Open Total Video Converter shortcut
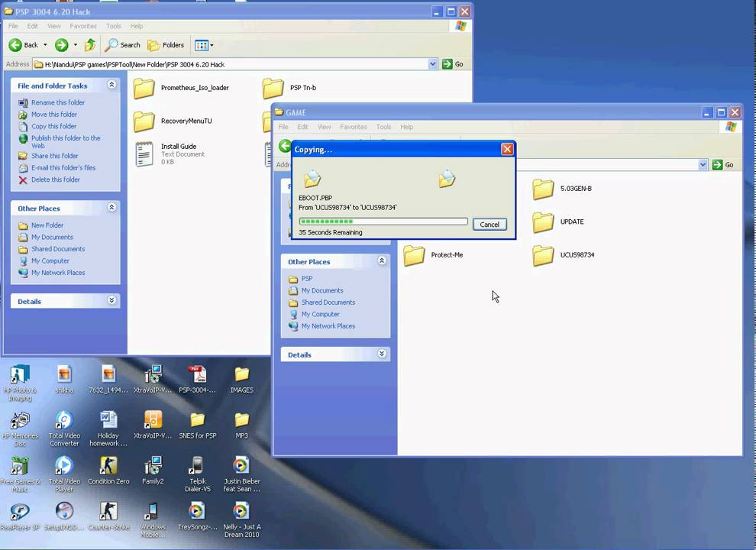 click(x=64, y=429)
